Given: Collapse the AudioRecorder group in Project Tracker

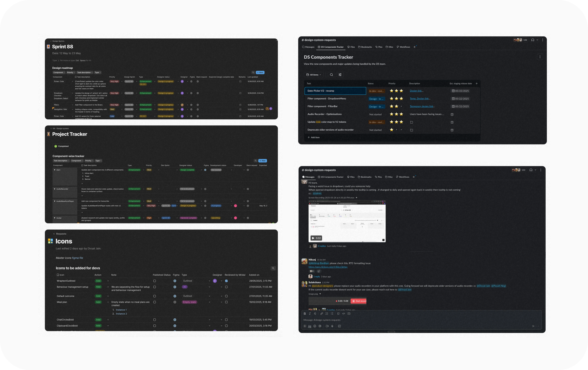Looking at the screenshot, I should [x=54, y=189].
